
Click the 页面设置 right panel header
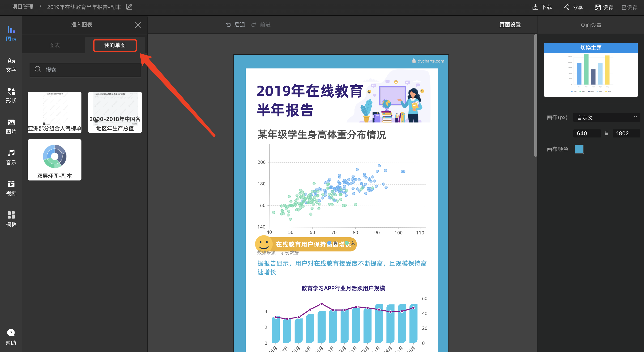click(591, 25)
